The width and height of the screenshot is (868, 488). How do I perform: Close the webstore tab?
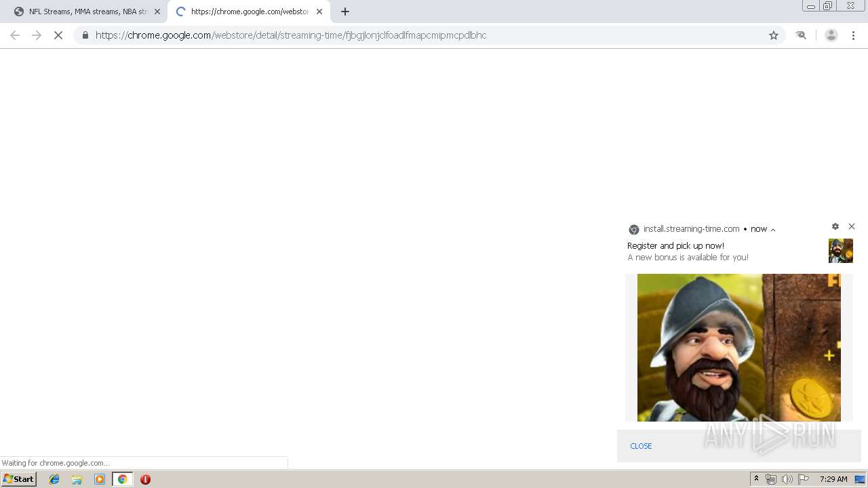pyautogui.click(x=319, y=12)
